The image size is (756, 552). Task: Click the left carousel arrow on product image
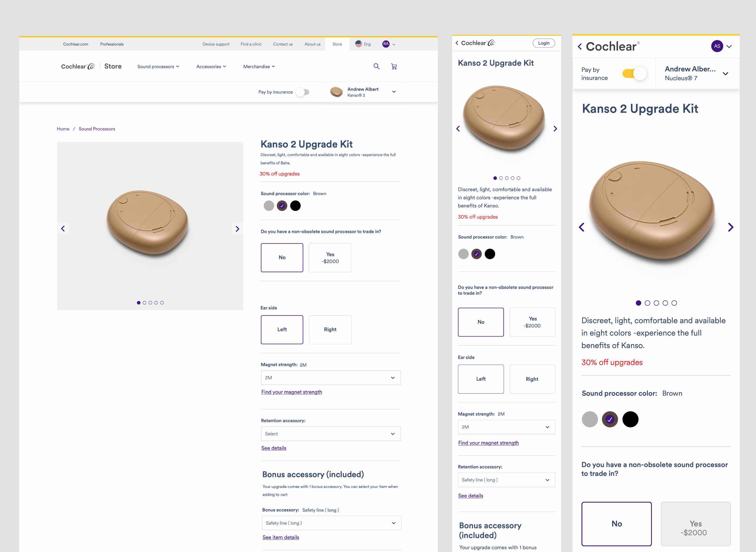coord(63,229)
